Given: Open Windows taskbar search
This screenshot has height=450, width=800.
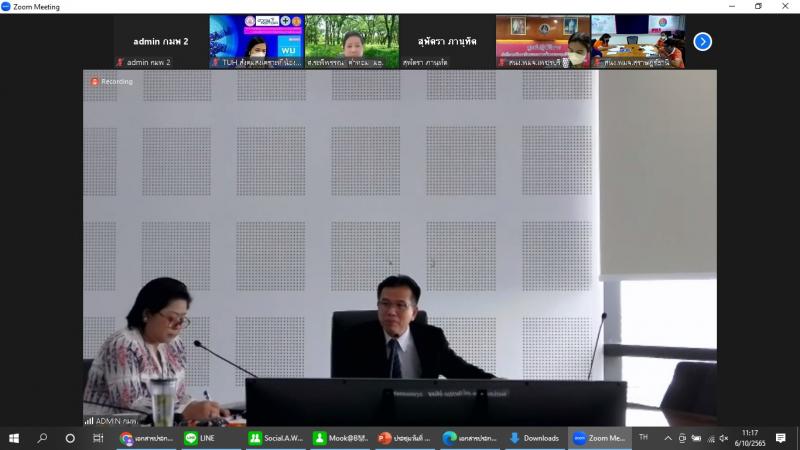Looking at the screenshot, I should [42, 438].
